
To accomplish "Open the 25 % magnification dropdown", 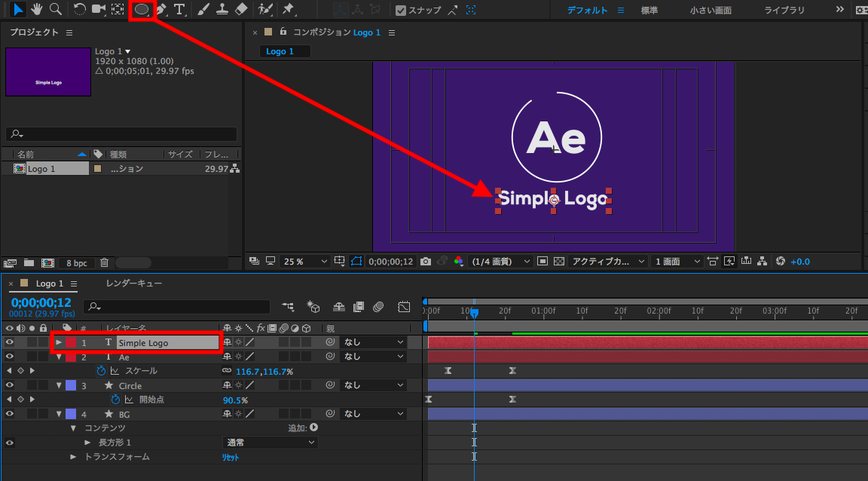I will (x=304, y=262).
